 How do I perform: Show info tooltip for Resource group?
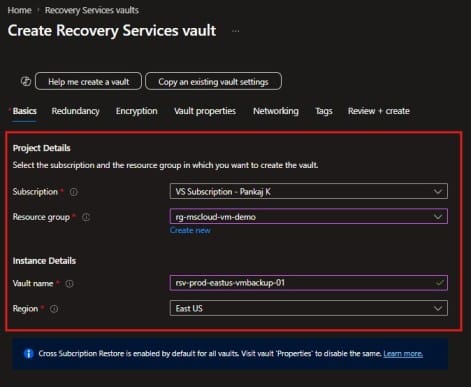[86, 217]
